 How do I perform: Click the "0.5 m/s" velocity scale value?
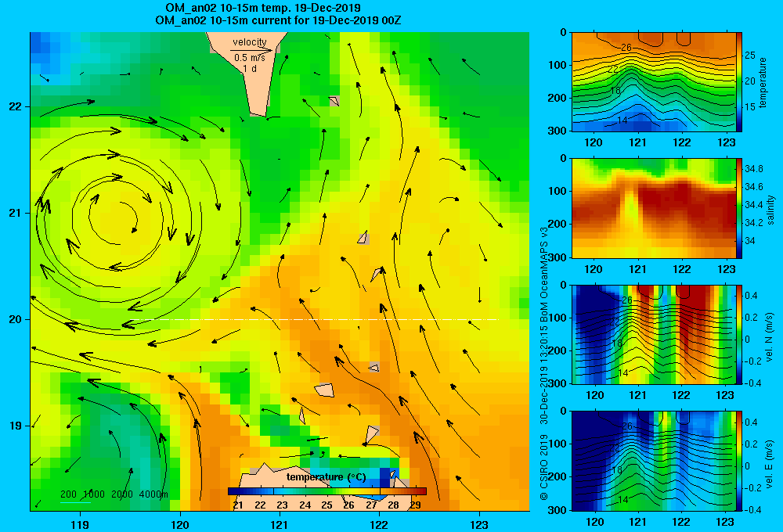pyautogui.click(x=250, y=58)
